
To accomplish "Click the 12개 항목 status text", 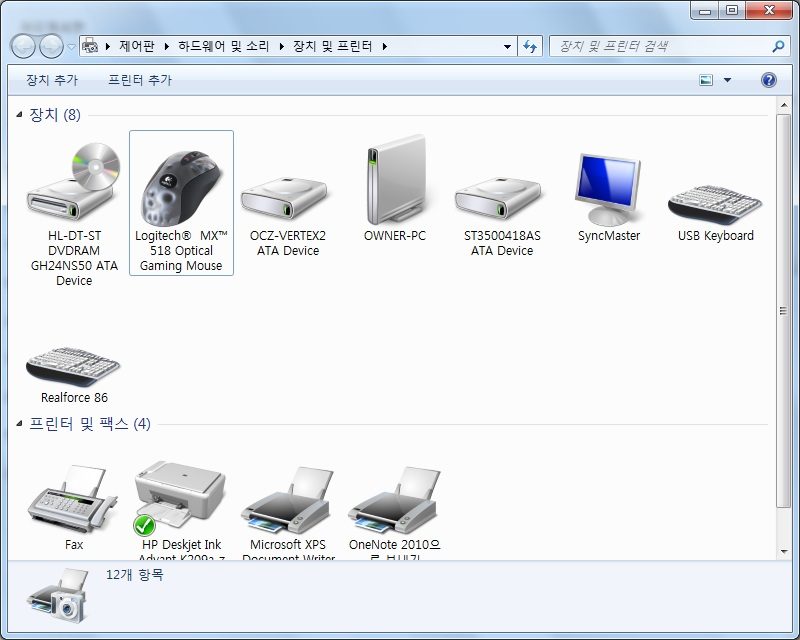I will 135,575.
